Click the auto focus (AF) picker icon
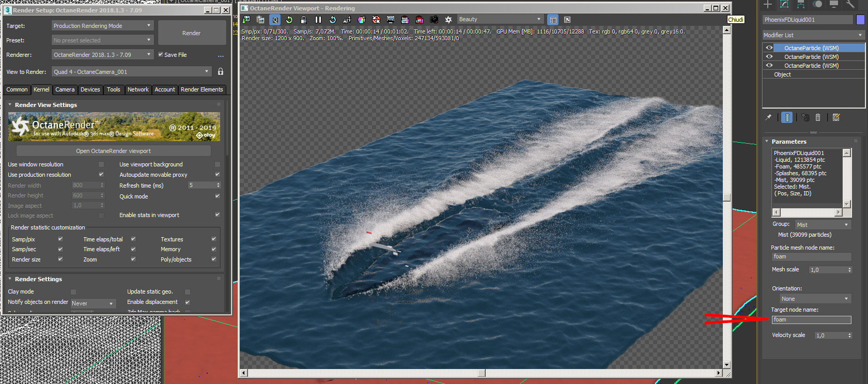This screenshot has width=868, height=384. point(347,20)
